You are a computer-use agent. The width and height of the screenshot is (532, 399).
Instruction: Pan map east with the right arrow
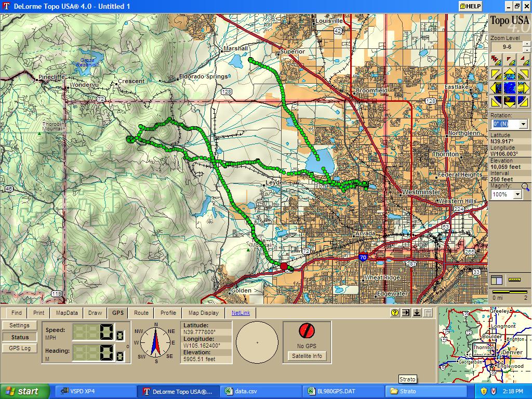tap(524, 87)
